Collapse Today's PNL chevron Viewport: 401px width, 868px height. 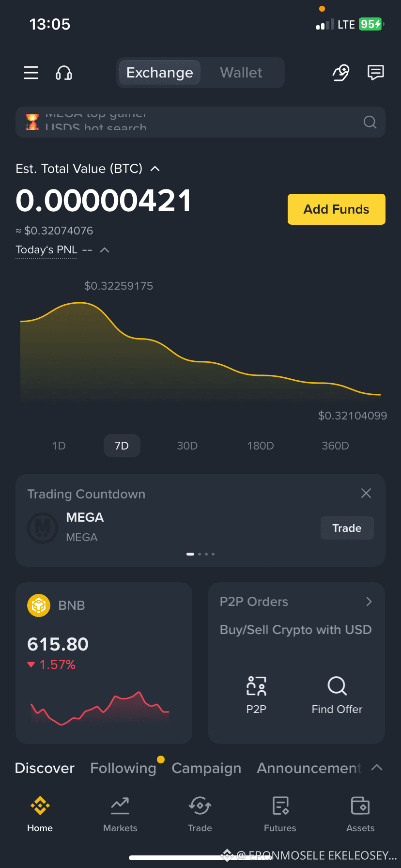pyautogui.click(x=105, y=250)
